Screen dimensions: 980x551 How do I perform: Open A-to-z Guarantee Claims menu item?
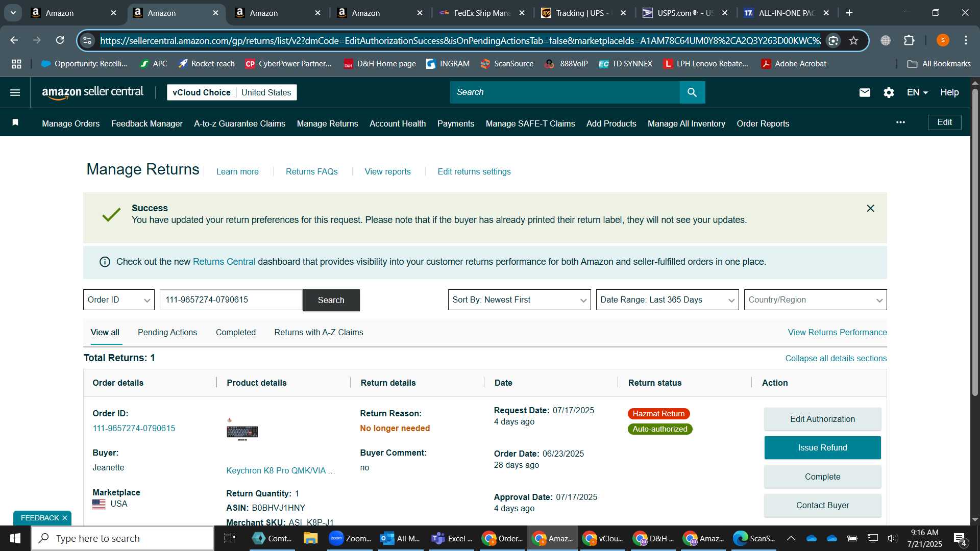(x=239, y=123)
